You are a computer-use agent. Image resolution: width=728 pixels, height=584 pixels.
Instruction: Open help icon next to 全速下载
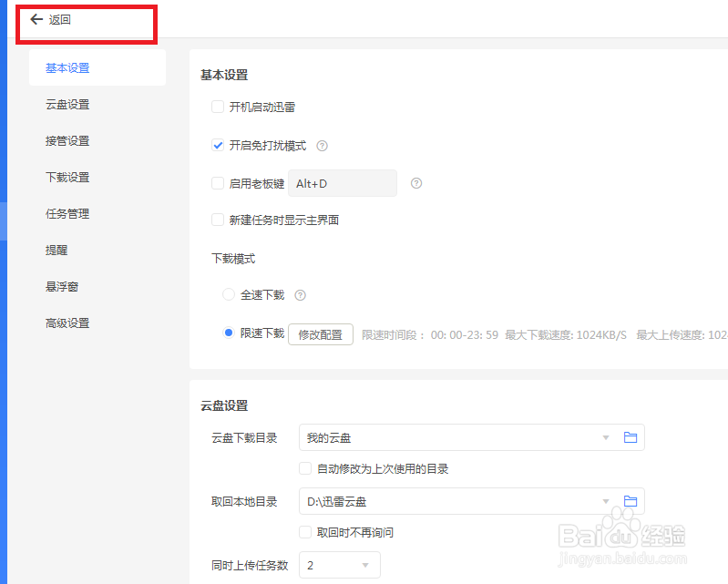coord(301,295)
